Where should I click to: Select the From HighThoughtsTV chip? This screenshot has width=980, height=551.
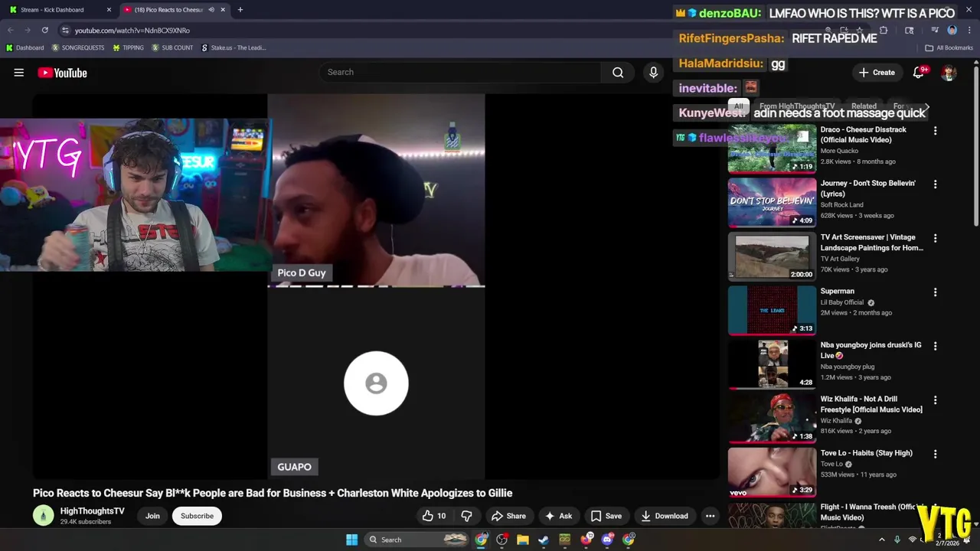[797, 106]
